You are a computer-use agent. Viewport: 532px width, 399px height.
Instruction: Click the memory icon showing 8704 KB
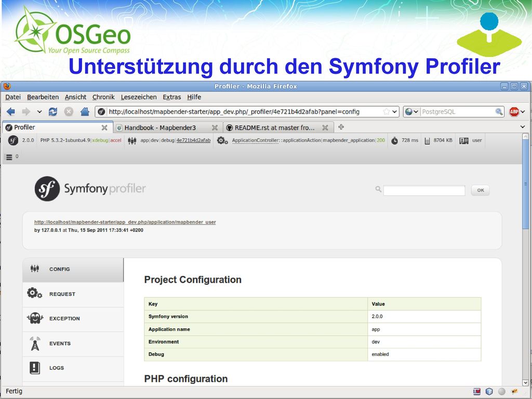coord(427,140)
